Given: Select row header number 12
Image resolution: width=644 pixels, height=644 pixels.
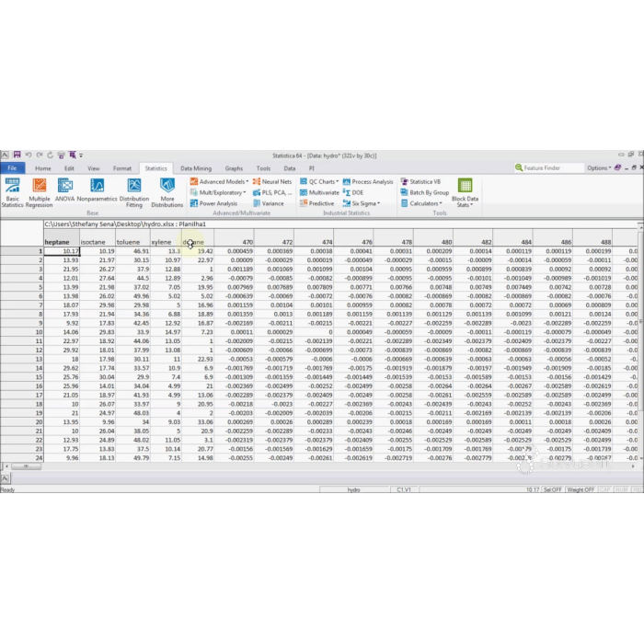Looking at the screenshot, I should coord(22,350).
